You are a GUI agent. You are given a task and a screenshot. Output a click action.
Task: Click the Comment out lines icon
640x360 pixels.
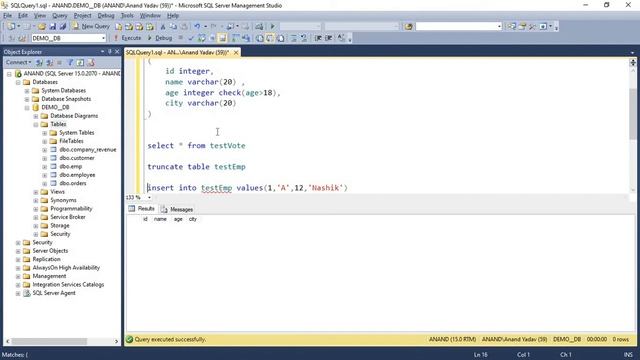tap(293, 38)
